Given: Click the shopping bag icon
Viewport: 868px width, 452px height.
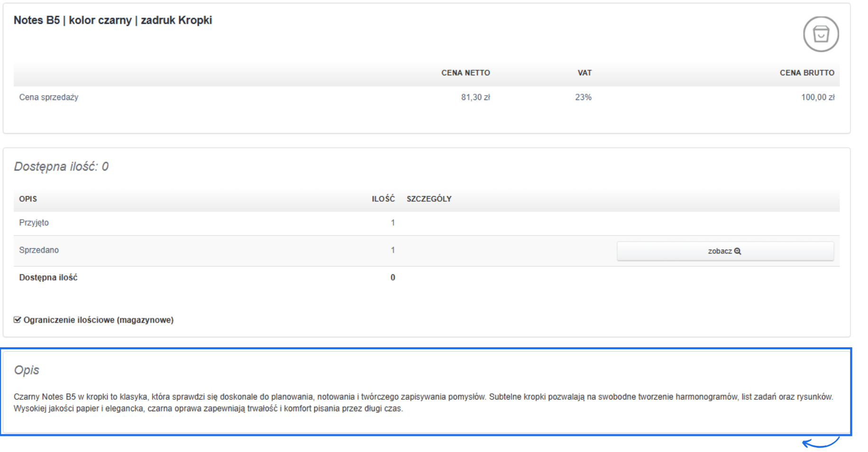Looking at the screenshot, I should click(821, 34).
